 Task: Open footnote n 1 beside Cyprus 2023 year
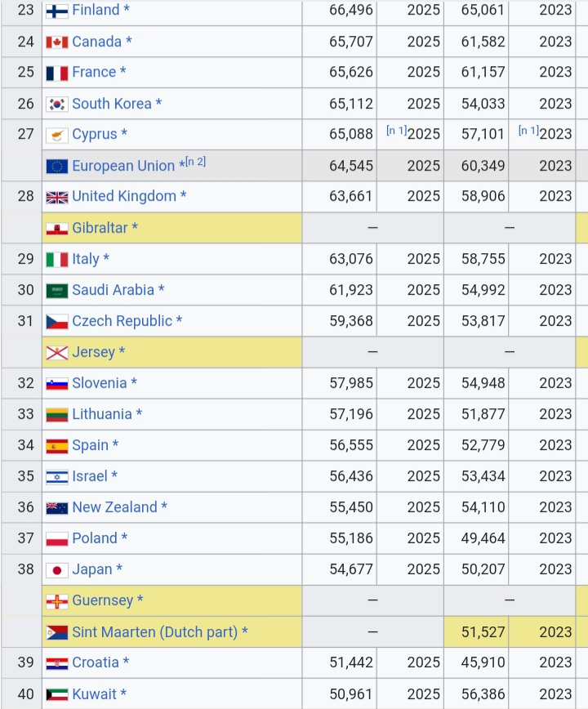528,131
